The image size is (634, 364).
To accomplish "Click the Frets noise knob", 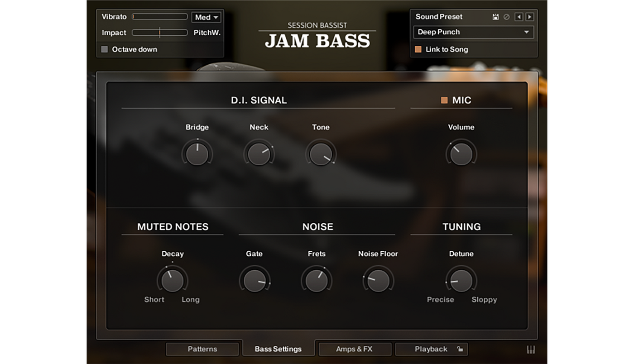I will [317, 280].
